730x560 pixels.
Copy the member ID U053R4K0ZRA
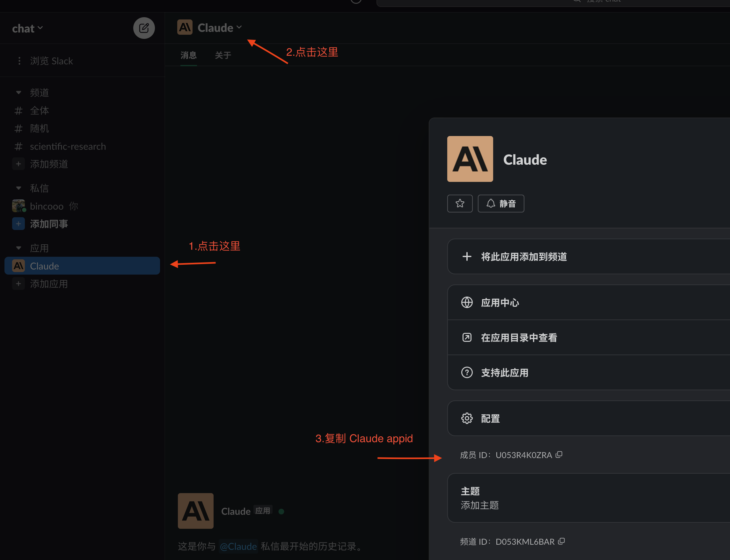(x=559, y=455)
